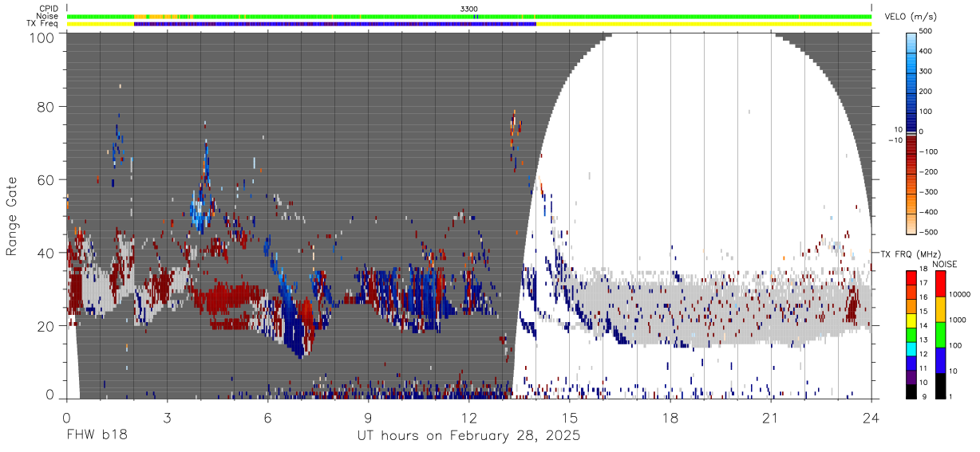This screenshot has width=980, height=452.
Task: Click the FHW b18 radar beam label
Action: pyautogui.click(x=97, y=436)
